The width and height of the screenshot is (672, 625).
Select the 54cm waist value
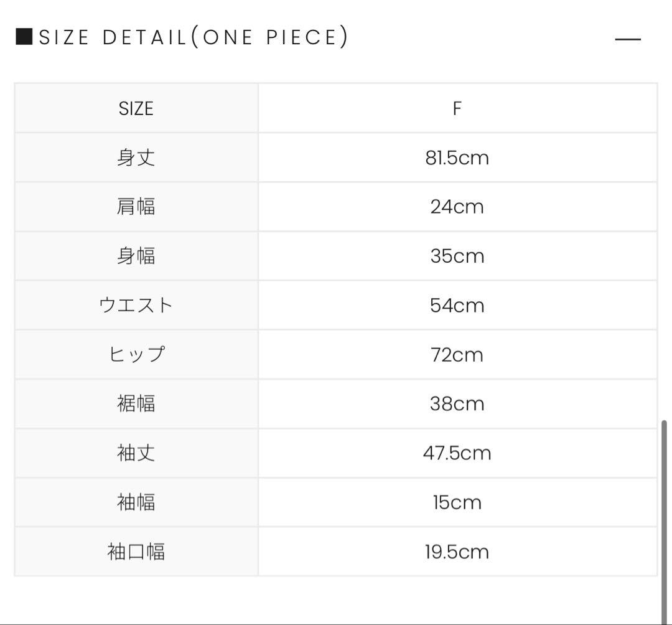(457, 305)
